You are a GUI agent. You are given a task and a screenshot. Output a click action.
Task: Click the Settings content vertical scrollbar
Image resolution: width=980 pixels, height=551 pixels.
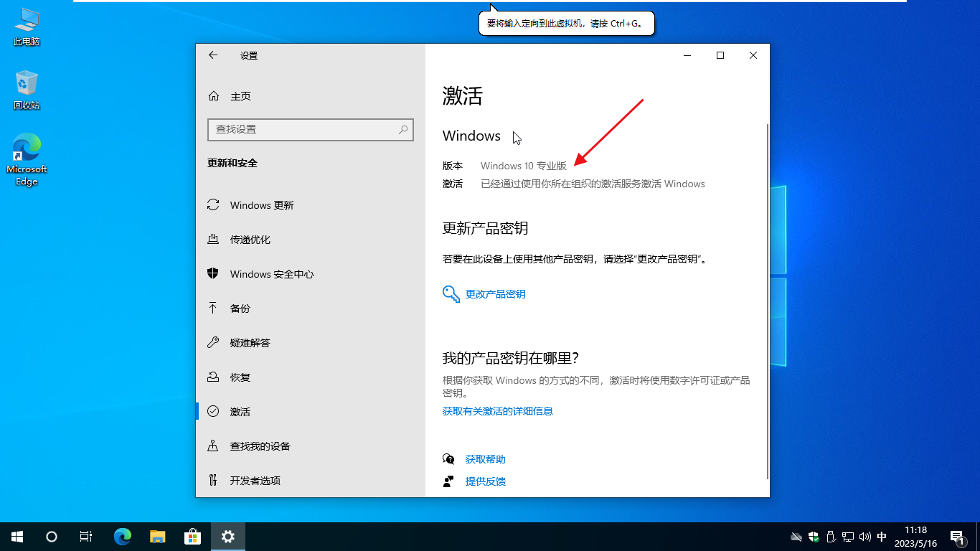point(767,301)
